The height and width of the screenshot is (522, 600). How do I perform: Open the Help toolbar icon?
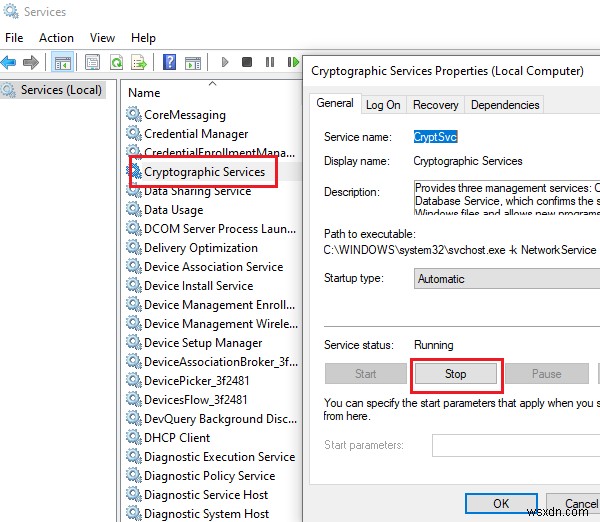click(170, 62)
